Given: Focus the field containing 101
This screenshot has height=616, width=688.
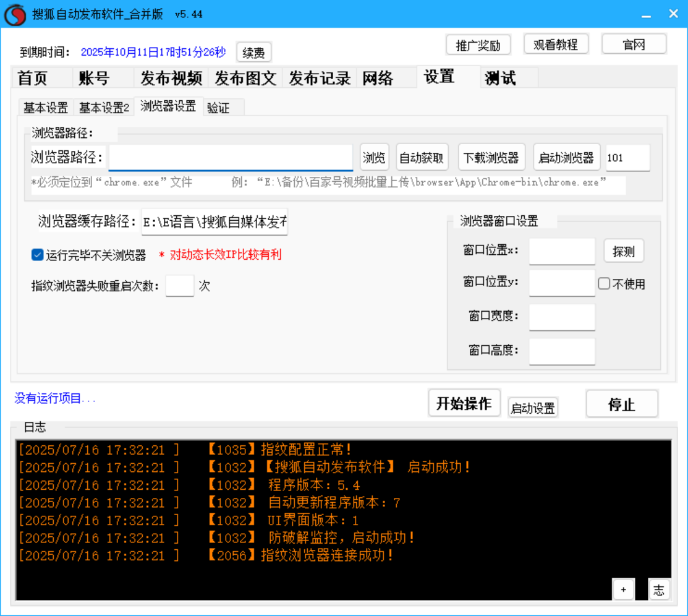Looking at the screenshot, I should pyautogui.click(x=627, y=158).
